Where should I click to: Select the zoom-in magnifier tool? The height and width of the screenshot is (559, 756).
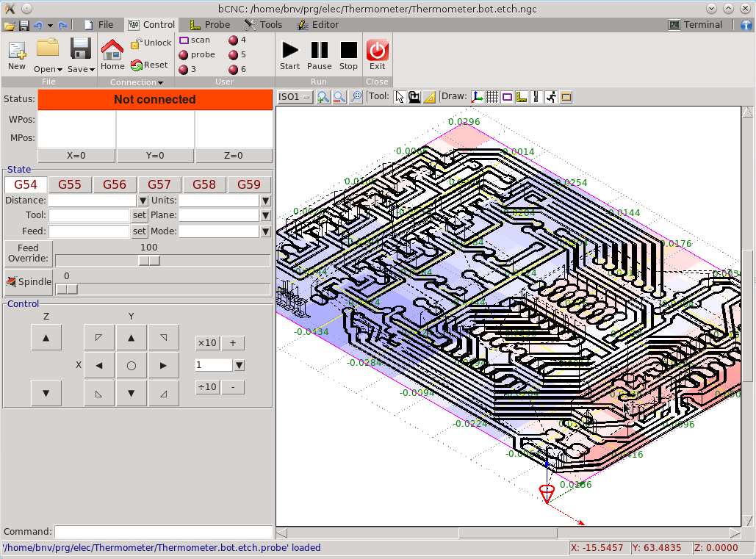tap(323, 96)
